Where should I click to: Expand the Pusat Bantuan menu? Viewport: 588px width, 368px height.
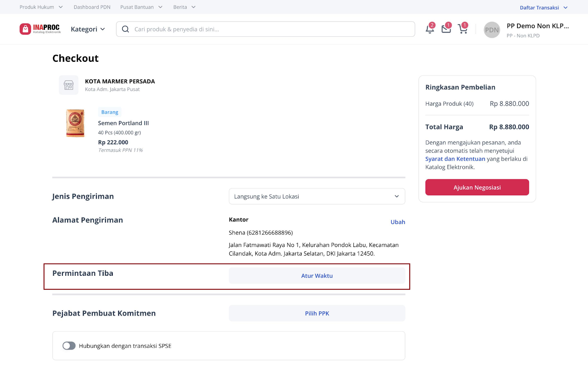(x=141, y=7)
